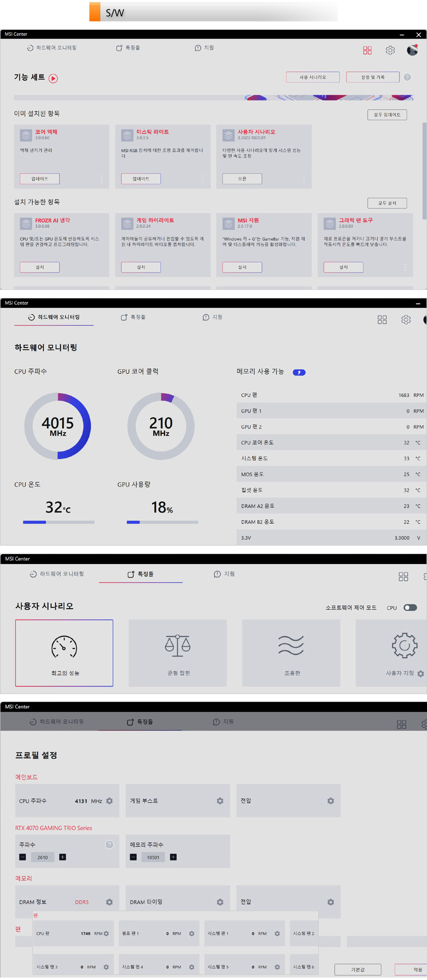Open three-dot menu on 사용자 시나리오 card

pyautogui.click(x=304, y=179)
